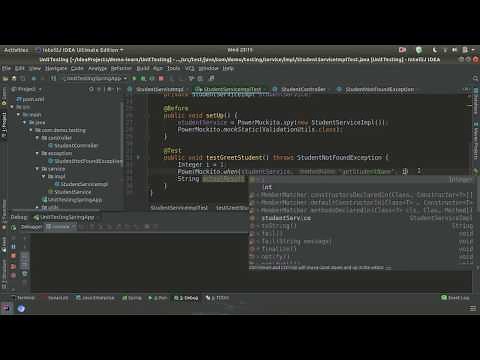480x360 pixels.
Task: Open the 6: TODO tool window
Action: click(x=217, y=298)
